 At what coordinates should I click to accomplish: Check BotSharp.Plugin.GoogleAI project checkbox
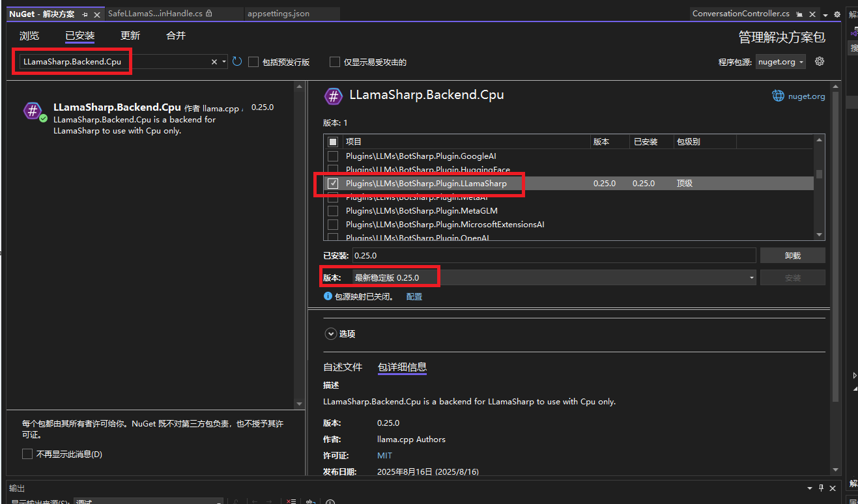[x=333, y=156]
